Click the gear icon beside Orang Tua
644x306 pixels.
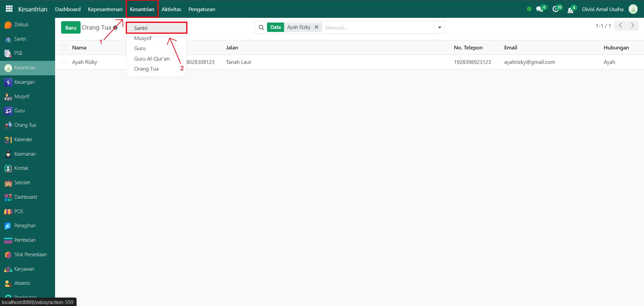point(116,28)
